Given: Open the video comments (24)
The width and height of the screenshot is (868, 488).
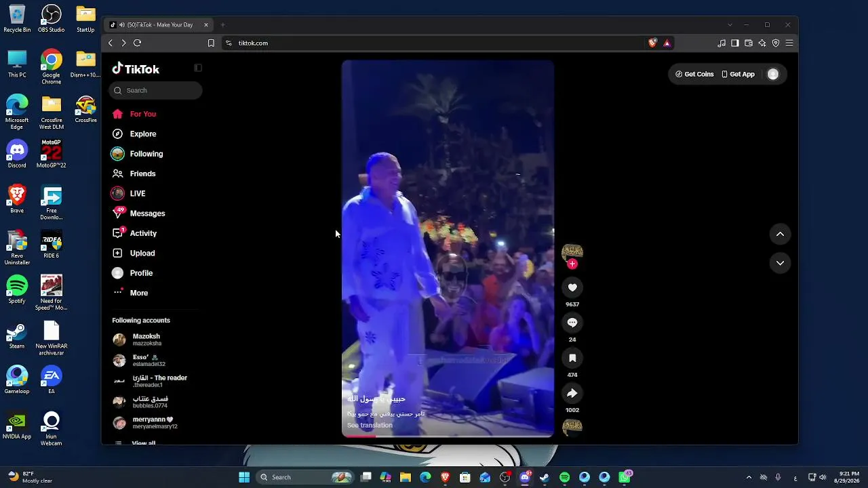Looking at the screenshot, I should point(572,323).
